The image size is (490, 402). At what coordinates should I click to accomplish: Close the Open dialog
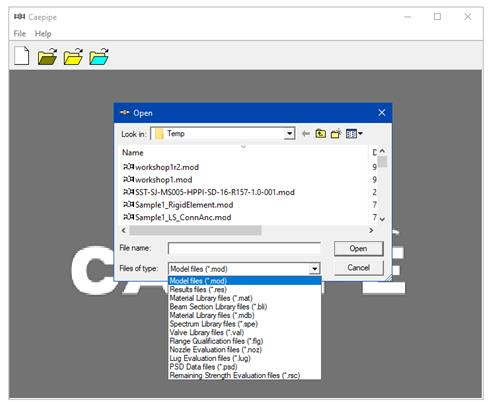382,113
